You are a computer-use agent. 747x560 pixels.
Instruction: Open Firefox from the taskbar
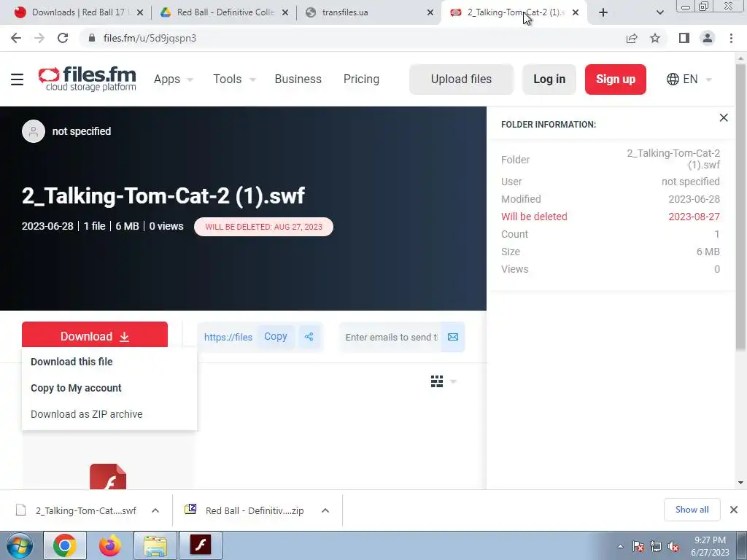point(110,545)
